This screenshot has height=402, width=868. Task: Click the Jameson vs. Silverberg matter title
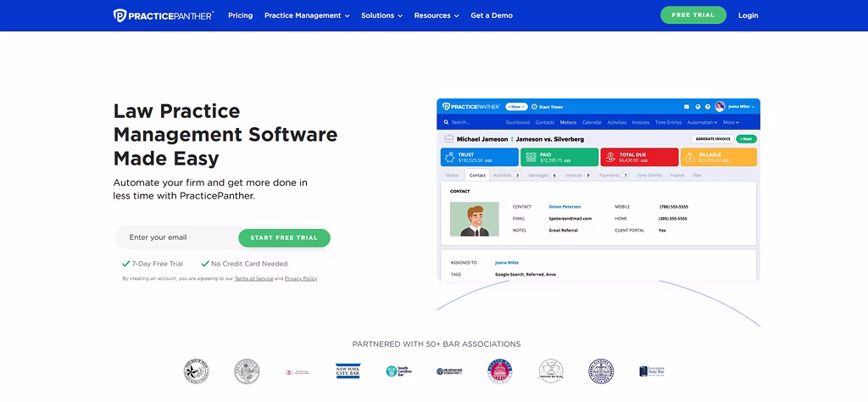click(x=550, y=139)
